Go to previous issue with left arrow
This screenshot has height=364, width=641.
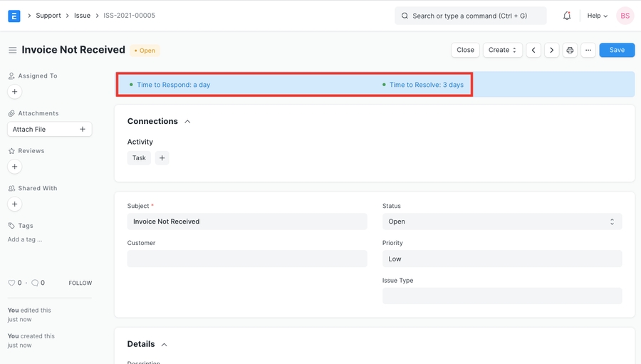coord(533,51)
